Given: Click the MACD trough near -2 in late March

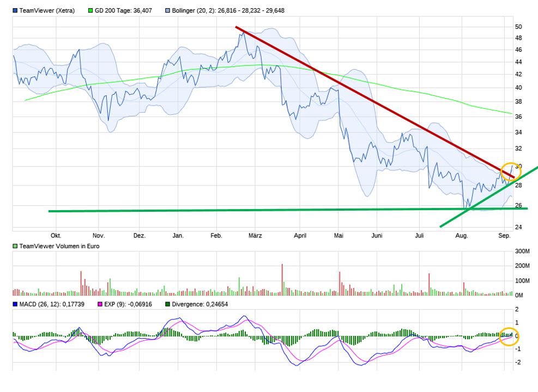Looking at the screenshot, I should point(297,365).
